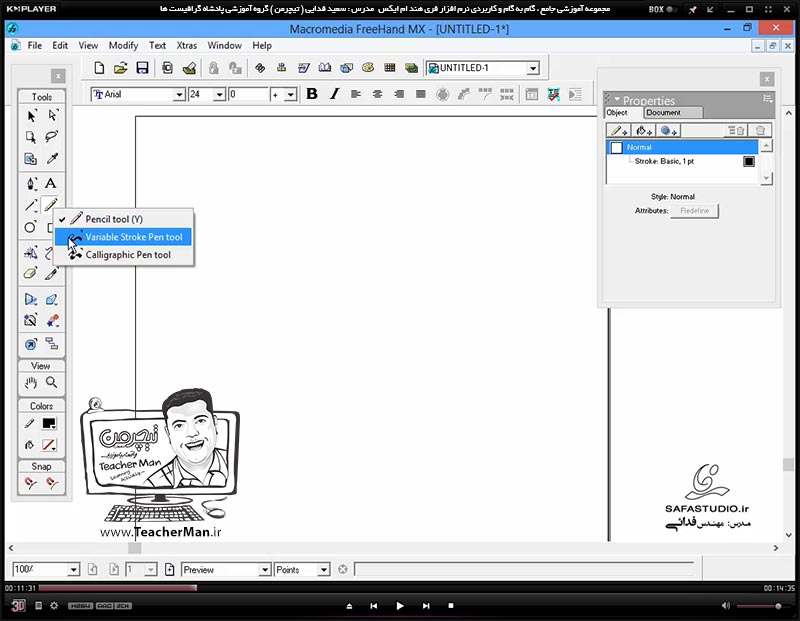The height and width of the screenshot is (621, 800).
Task: Toggle Snap to Point magnet icon
Action: click(31, 483)
